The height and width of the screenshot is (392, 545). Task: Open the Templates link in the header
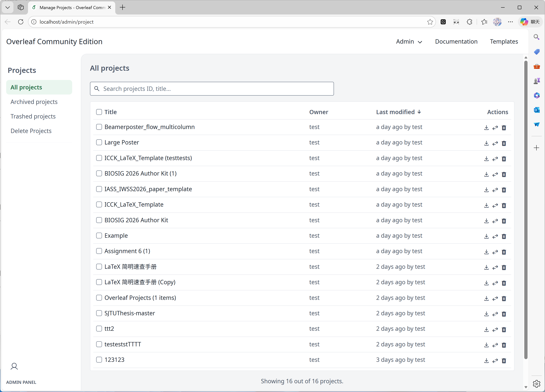coord(504,42)
